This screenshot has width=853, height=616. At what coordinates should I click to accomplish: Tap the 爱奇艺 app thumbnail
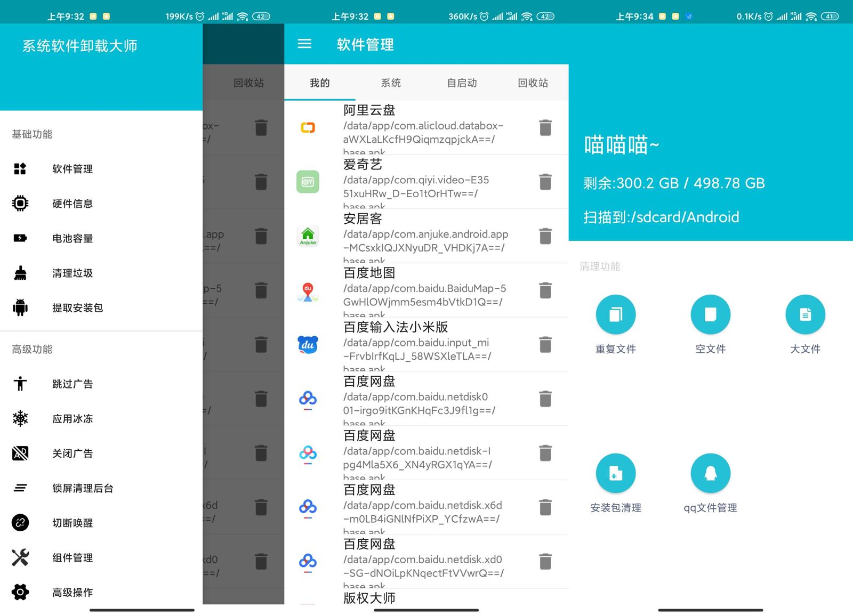point(308,182)
